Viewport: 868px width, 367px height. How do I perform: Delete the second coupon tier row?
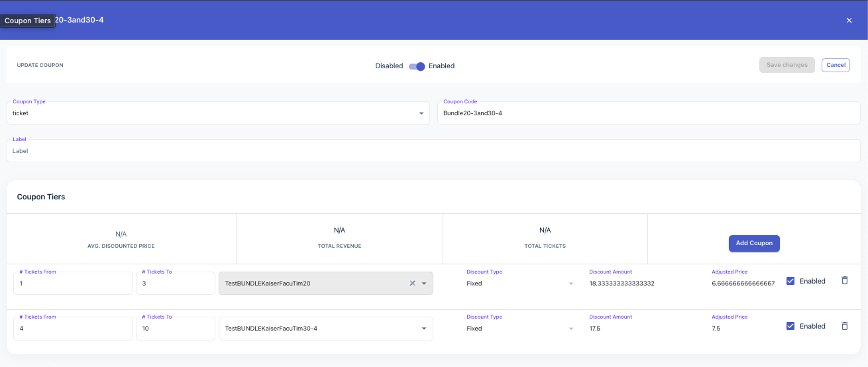[x=844, y=326]
